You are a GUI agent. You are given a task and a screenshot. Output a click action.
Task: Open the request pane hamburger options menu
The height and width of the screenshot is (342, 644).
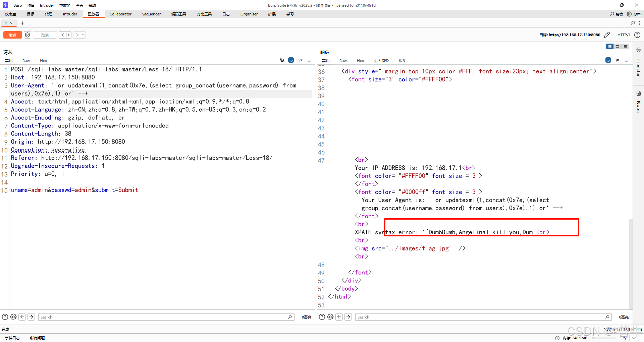[309, 60]
